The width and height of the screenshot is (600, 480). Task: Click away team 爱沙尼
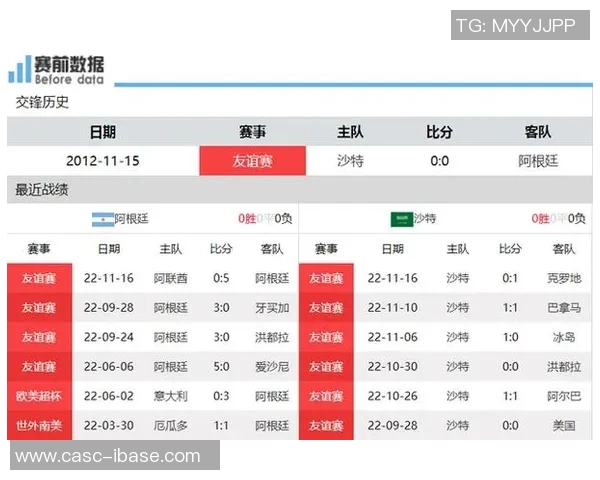pyautogui.click(x=272, y=367)
